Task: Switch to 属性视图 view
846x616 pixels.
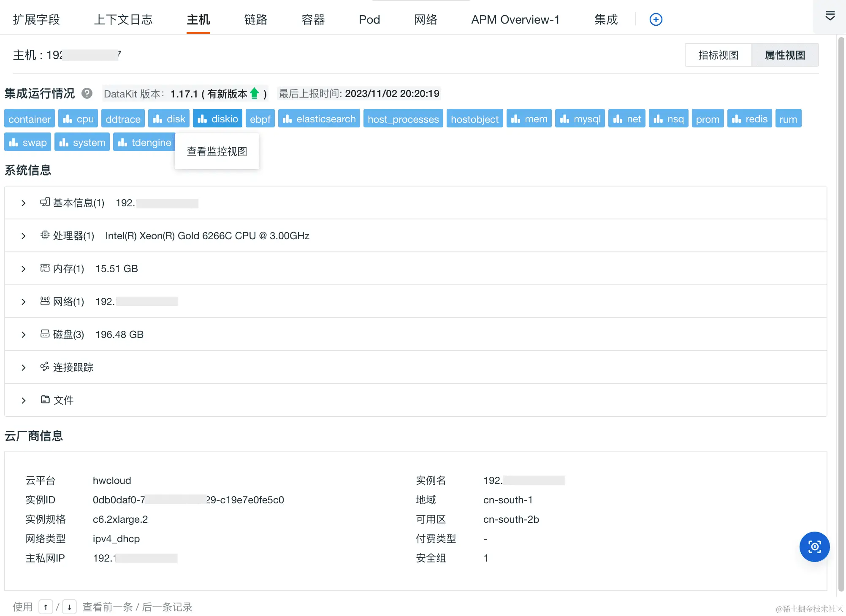Action: click(785, 55)
